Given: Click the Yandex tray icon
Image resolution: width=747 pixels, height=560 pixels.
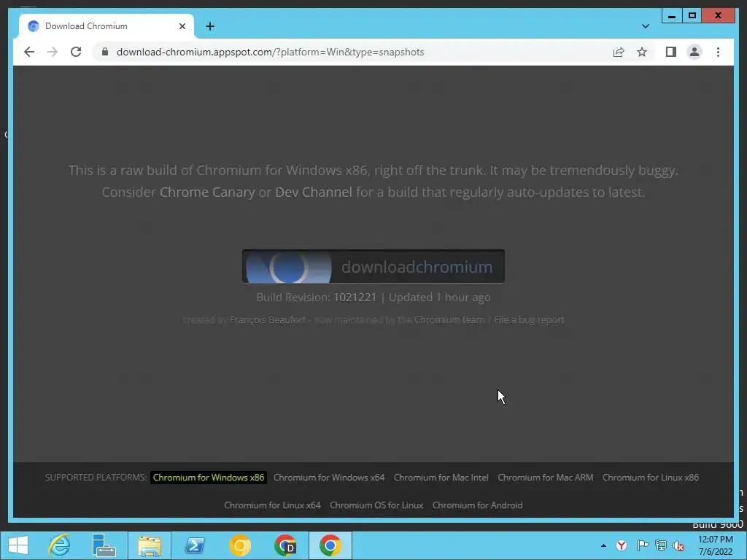Looking at the screenshot, I should click(622, 545).
